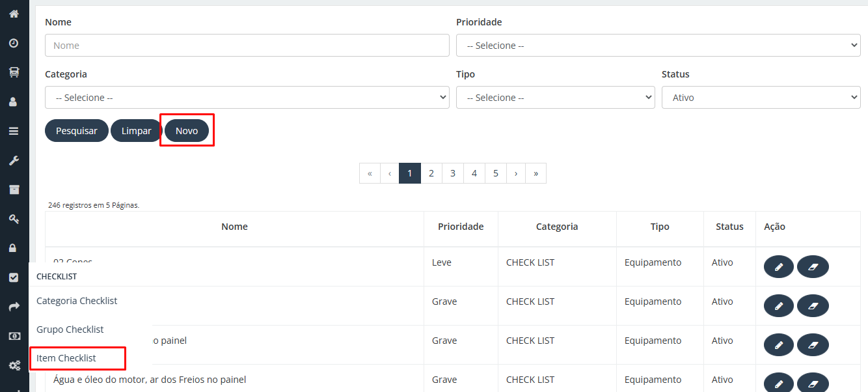Open pagination page 4
This screenshot has height=392, width=868.
[x=474, y=173]
